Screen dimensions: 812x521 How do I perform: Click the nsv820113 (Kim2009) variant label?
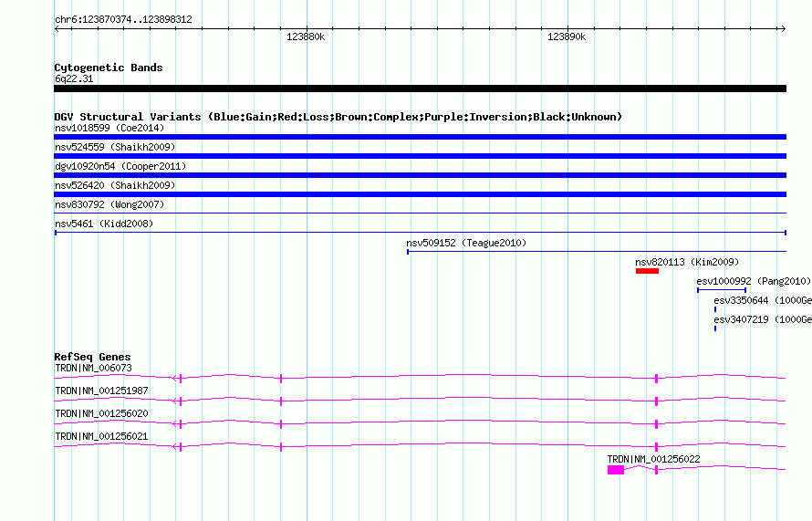(687, 262)
